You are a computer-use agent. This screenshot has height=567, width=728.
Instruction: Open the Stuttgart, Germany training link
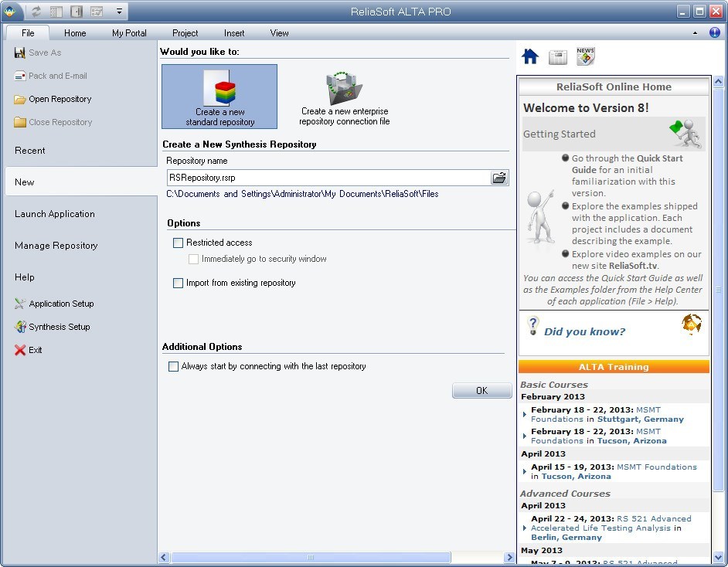pyautogui.click(x=640, y=419)
